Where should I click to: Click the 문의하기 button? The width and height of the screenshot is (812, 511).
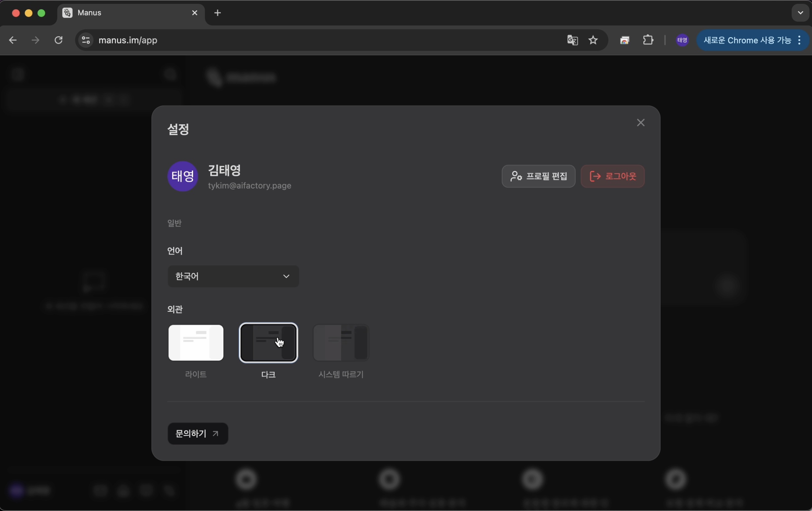pos(198,433)
